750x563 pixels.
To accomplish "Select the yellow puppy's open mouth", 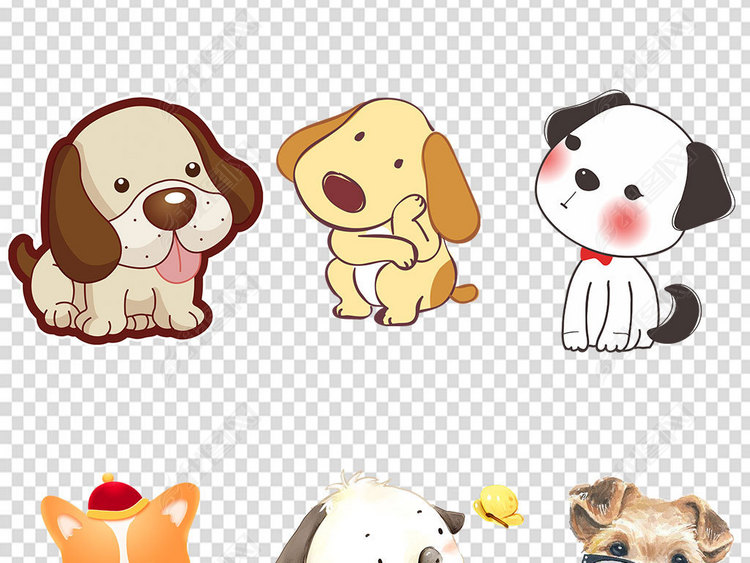I will coord(341,192).
